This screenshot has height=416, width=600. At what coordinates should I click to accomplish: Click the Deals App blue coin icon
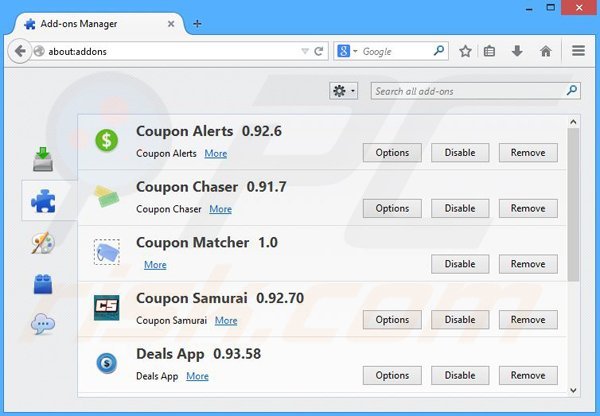click(x=107, y=363)
